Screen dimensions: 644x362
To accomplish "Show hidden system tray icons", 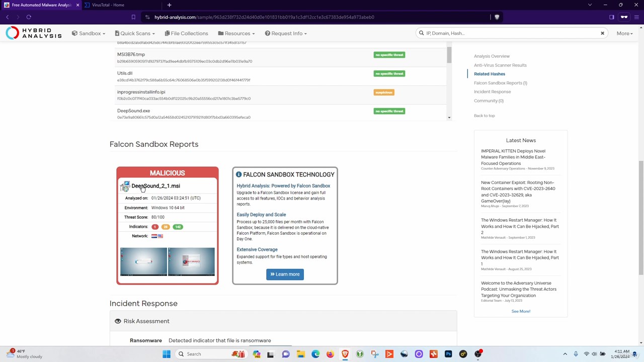I will 565,354.
